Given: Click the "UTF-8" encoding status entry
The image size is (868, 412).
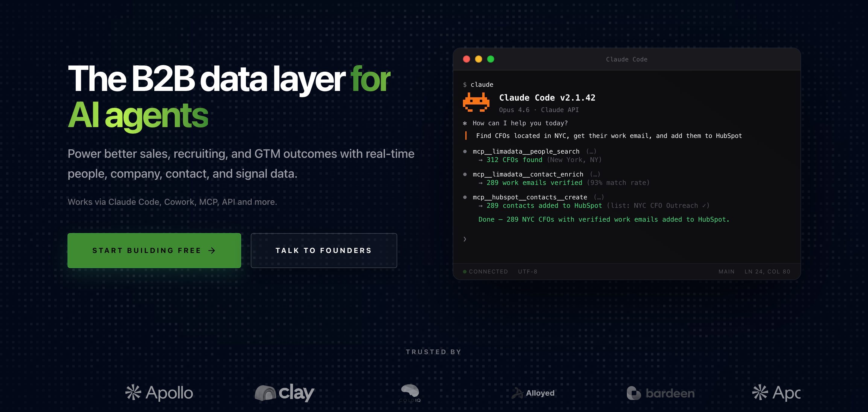Looking at the screenshot, I should (x=528, y=272).
